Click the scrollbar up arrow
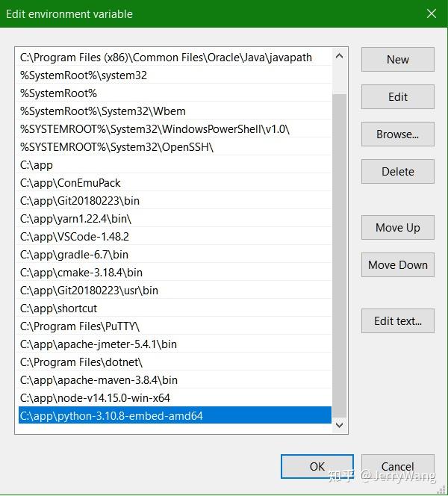The width and height of the screenshot is (448, 496). [339, 56]
